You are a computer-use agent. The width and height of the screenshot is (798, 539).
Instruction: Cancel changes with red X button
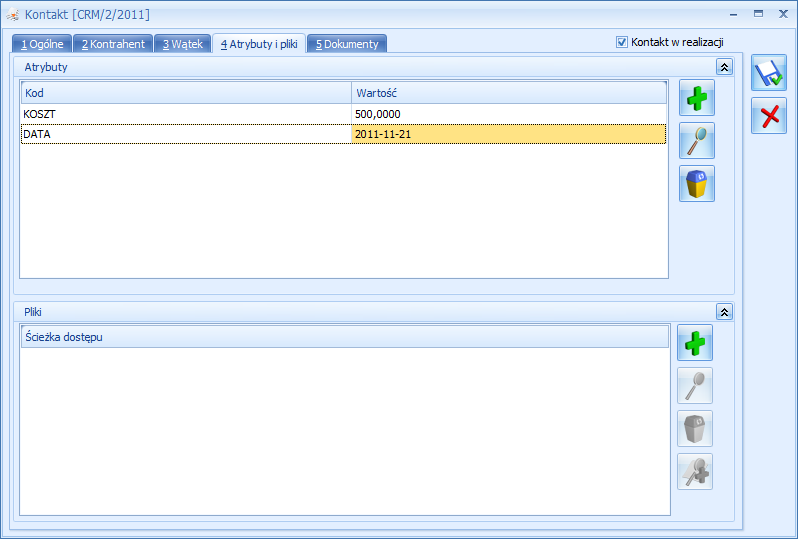[769, 116]
